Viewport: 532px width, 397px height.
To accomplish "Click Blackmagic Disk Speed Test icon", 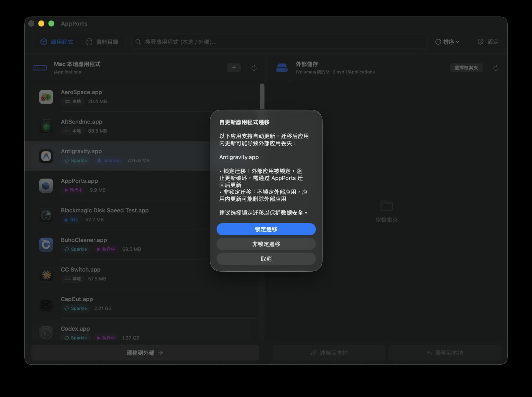I will tap(46, 215).
